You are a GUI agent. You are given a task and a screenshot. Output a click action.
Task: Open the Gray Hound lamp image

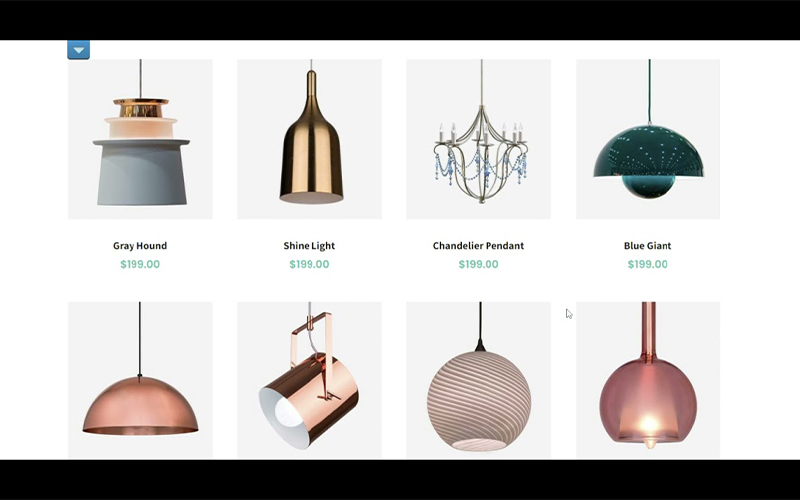pyautogui.click(x=140, y=139)
